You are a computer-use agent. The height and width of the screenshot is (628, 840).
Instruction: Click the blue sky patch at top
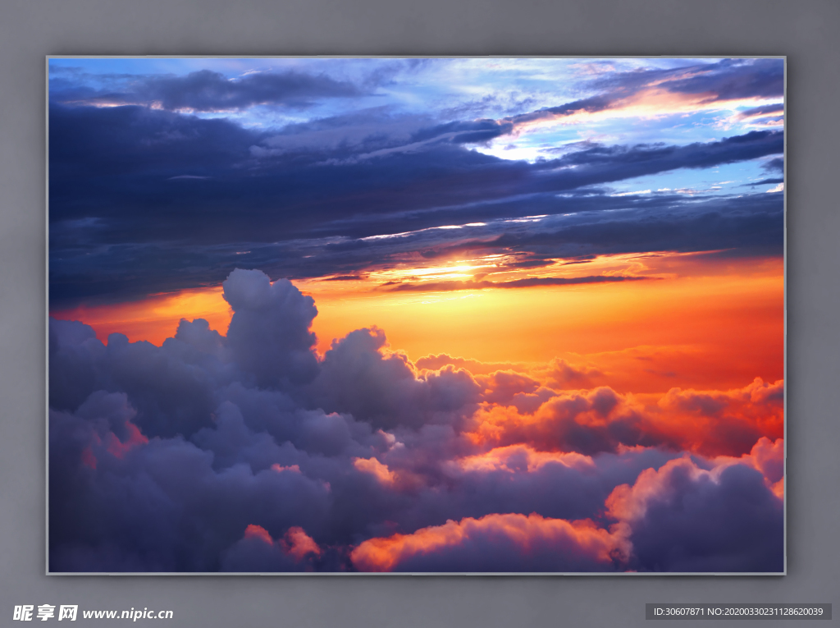107,67
